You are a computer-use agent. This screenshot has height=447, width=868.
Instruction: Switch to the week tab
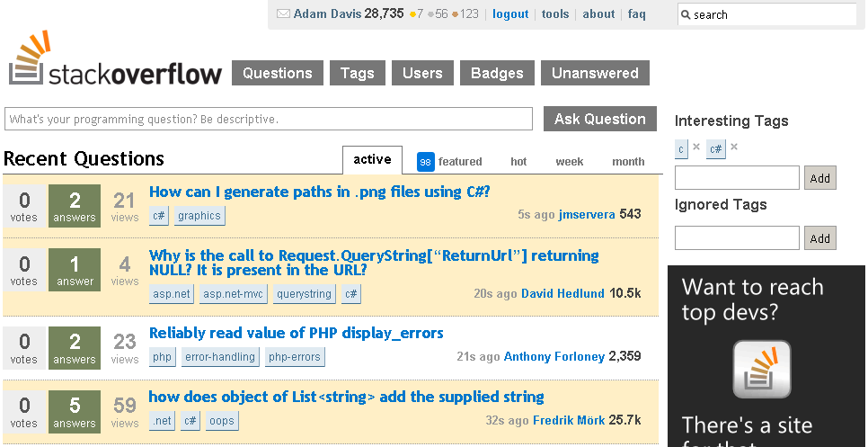coord(570,162)
